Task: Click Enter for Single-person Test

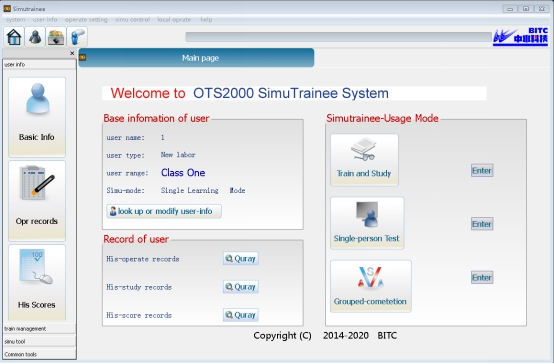Action: click(x=482, y=224)
